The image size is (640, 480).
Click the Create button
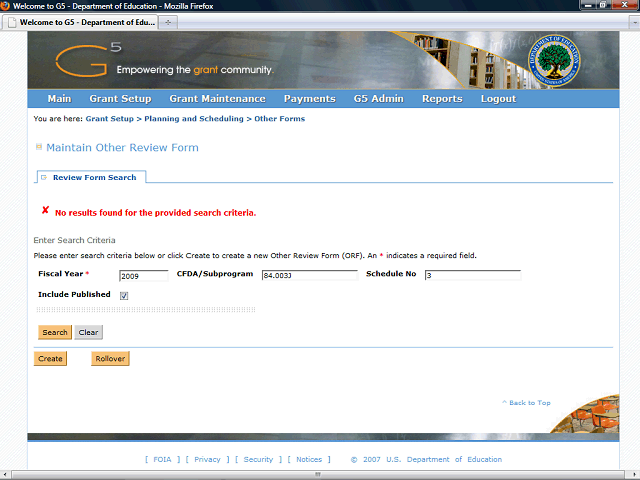[50, 358]
